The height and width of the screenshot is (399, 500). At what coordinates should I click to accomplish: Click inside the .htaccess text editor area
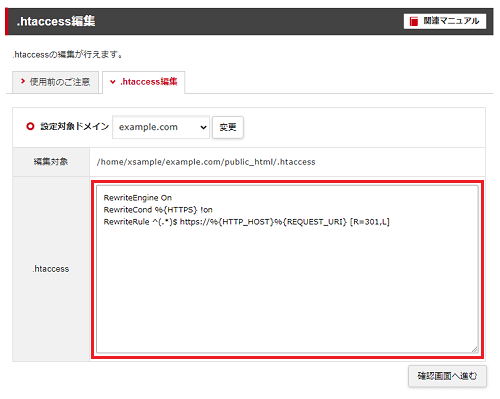tap(287, 269)
